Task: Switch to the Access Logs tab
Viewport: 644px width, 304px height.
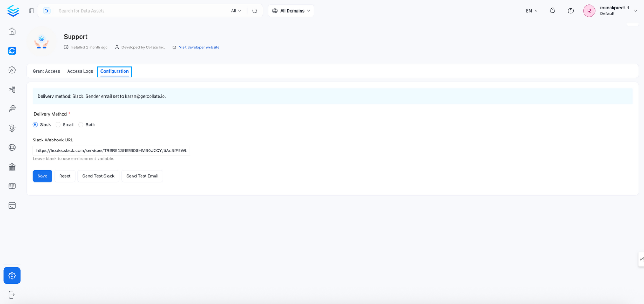Action: pyautogui.click(x=80, y=71)
